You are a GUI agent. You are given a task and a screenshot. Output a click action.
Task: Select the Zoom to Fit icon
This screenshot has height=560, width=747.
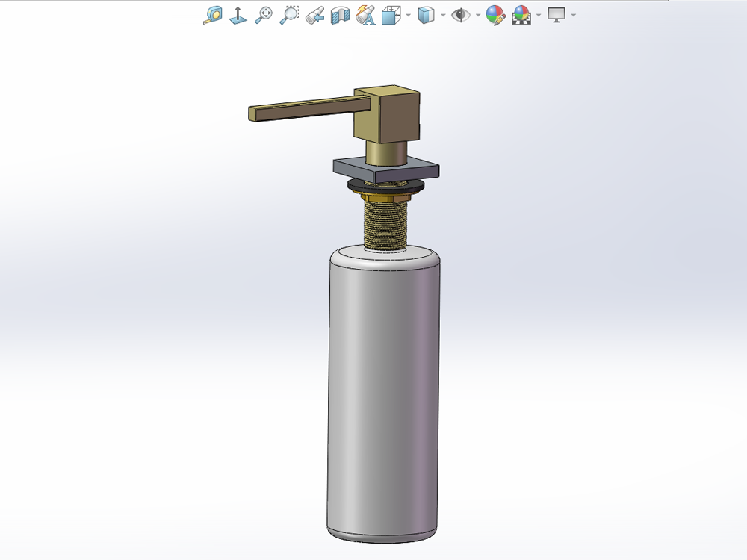(264, 15)
